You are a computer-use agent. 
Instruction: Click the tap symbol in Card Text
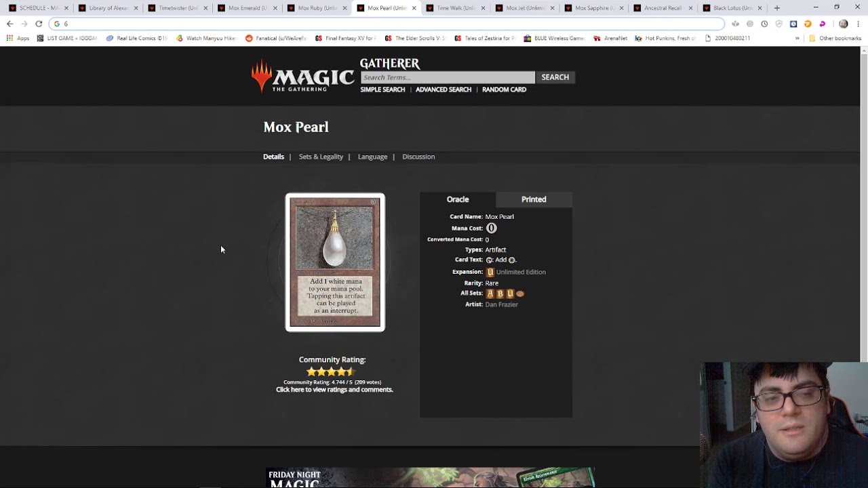coord(489,260)
